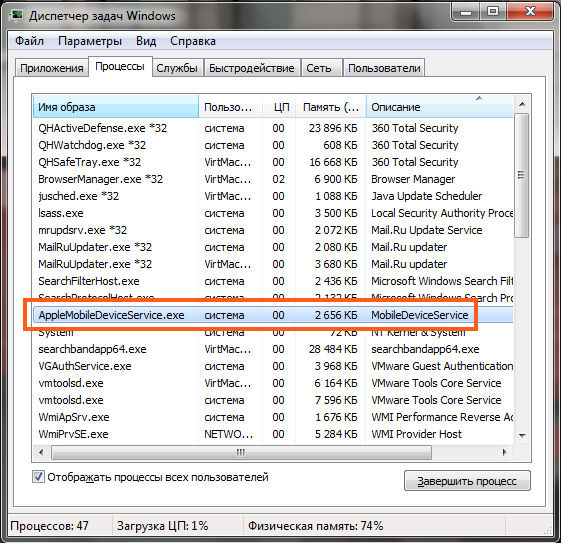
Task: Click the WMI Provider Host description
Action: (x=416, y=434)
